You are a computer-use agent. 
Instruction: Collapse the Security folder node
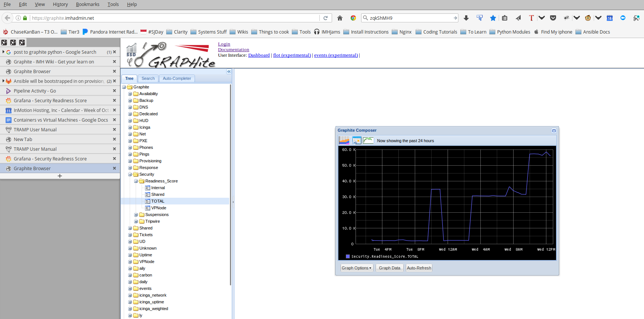coord(130,175)
